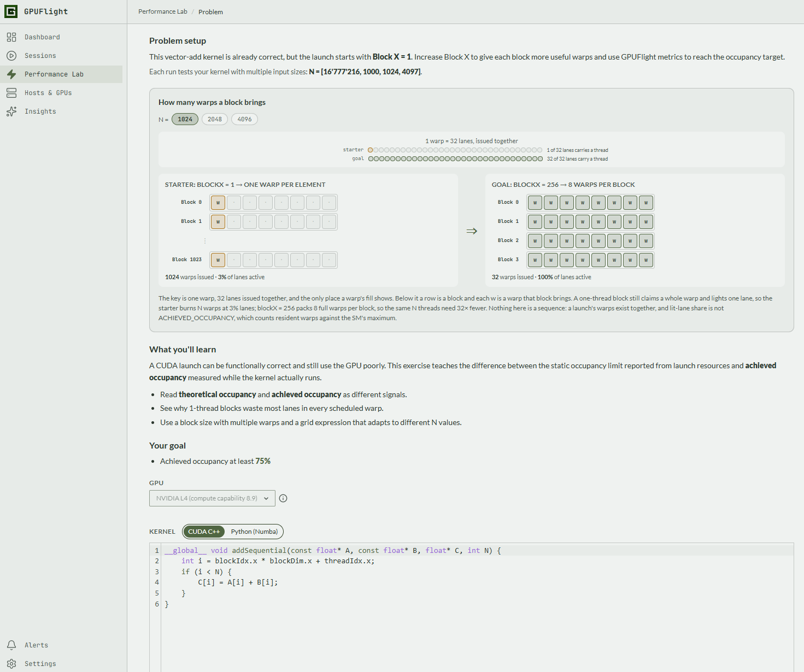This screenshot has height=672, width=804.
Task: Click the GPUFlight brand name
Action: click(46, 11)
